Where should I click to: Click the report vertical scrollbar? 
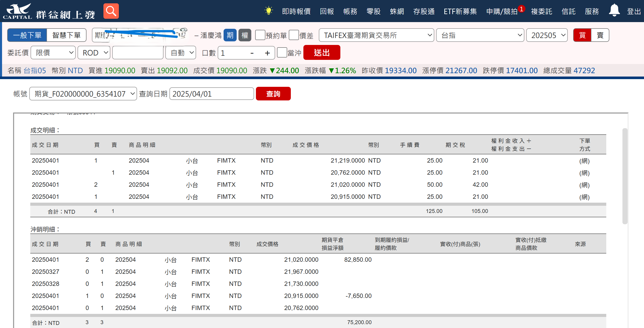click(625, 176)
